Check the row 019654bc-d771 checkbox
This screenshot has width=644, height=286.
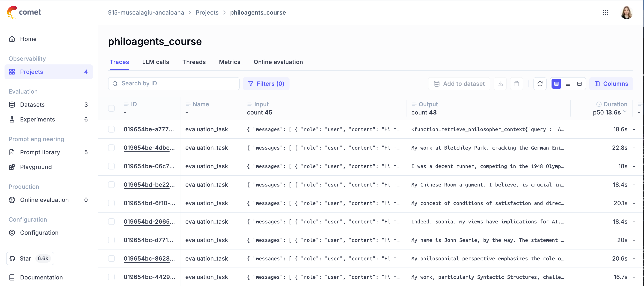click(x=111, y=240)
